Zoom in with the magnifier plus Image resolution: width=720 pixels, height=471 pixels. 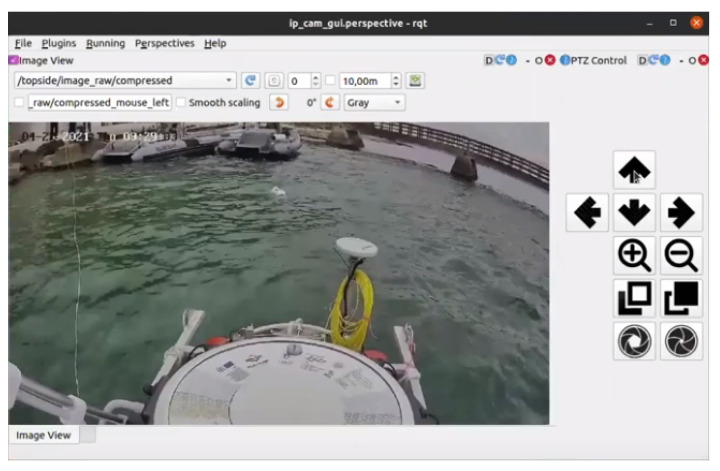[x=635, y=256]
